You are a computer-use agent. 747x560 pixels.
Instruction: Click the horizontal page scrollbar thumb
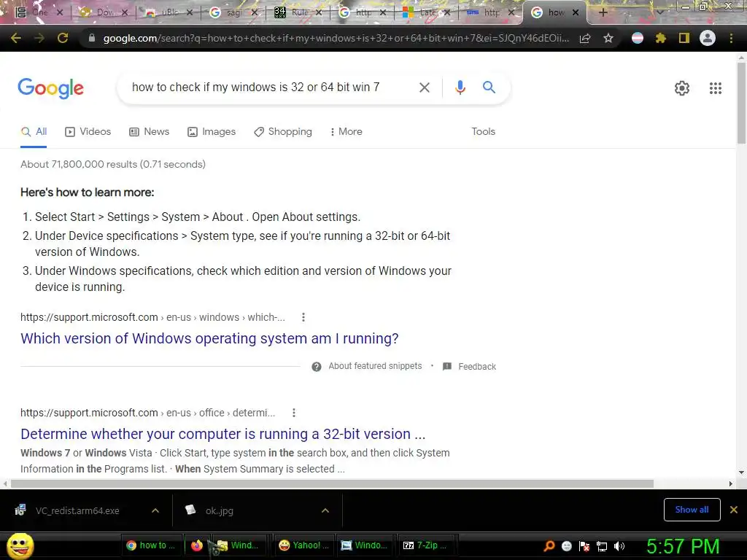tap(332, 483)
